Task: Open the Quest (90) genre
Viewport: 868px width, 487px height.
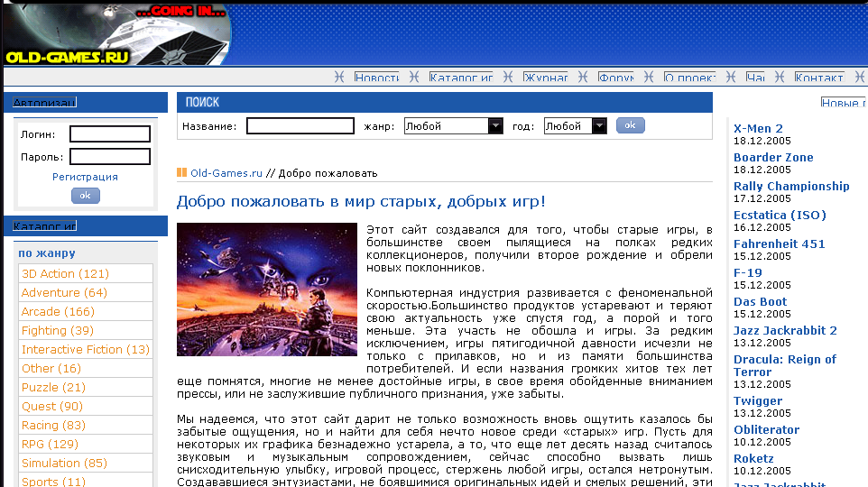Action: tap(52, 406)
